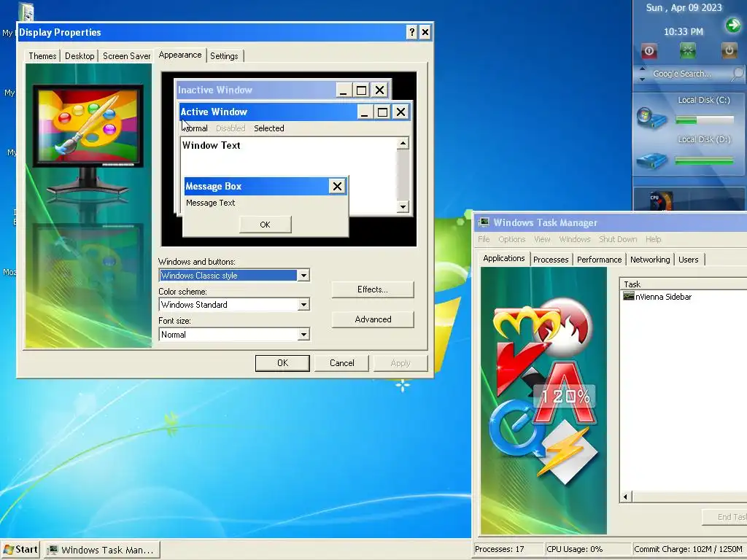The height and width of the screenshot is (560, 747).
Task: Select the Appearance tab
Action: pyautogui.click(x=180, y=55)
